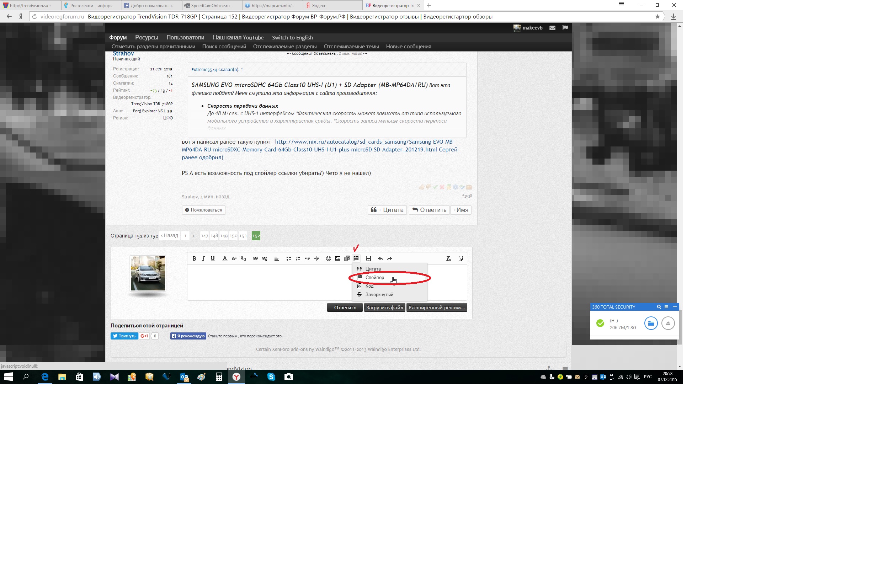
Task: Toggle bold formatting in reply editor
Action: pyautogui.click(x=194, y=258)
